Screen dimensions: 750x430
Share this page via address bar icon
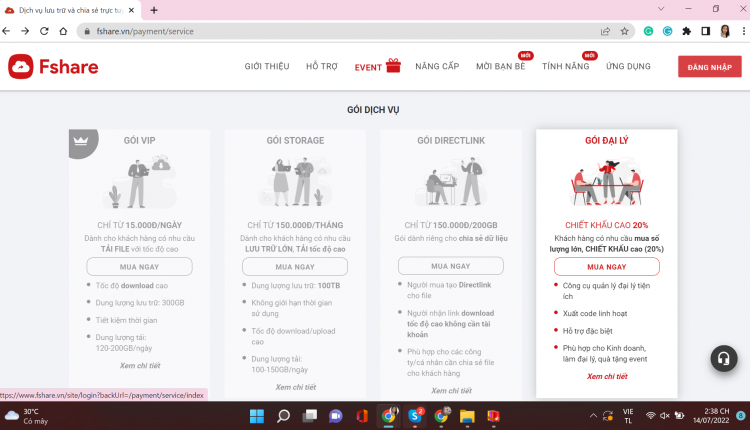pyautogui.click(x=605, y=31)
